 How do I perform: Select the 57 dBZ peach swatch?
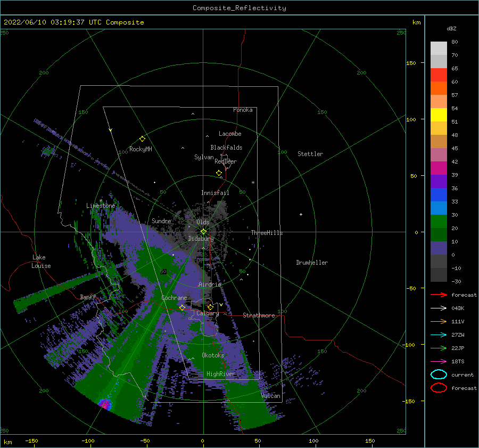[x=439, y=101]
